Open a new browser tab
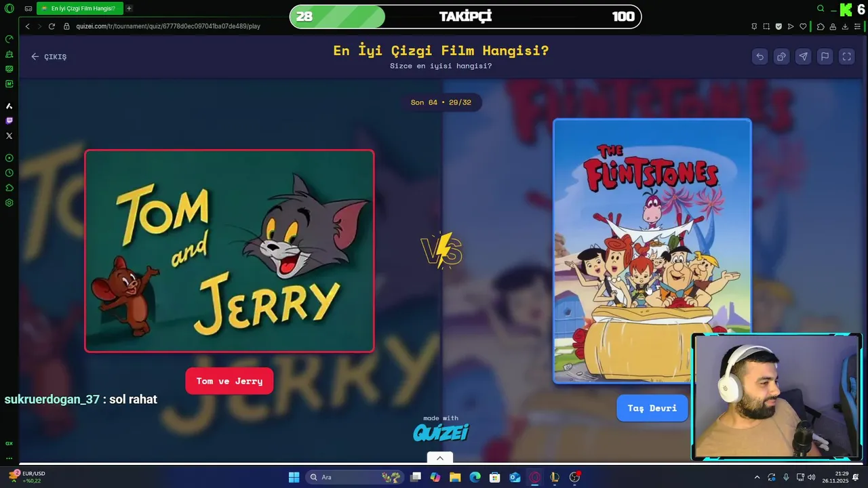This screenshot has width=868, height=488. [x=129, y=9]
